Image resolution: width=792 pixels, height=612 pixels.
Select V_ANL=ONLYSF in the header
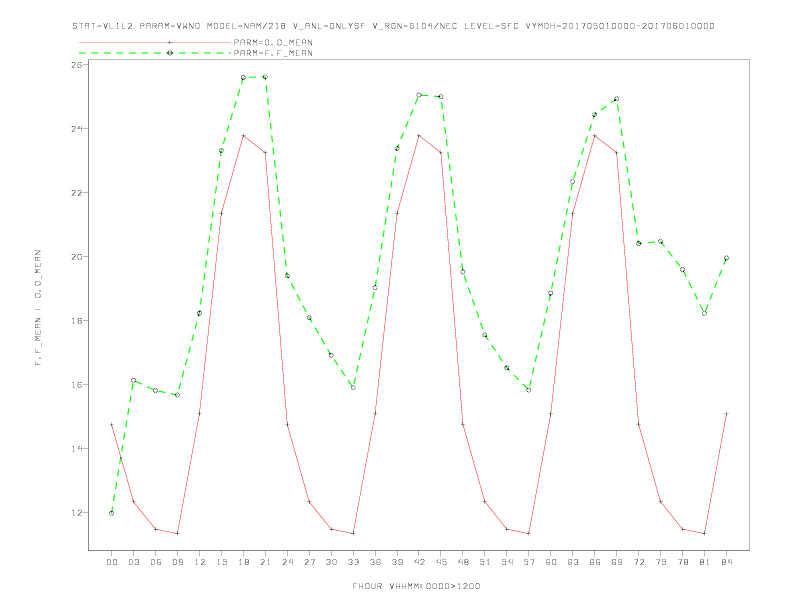(x=329, y=26)
